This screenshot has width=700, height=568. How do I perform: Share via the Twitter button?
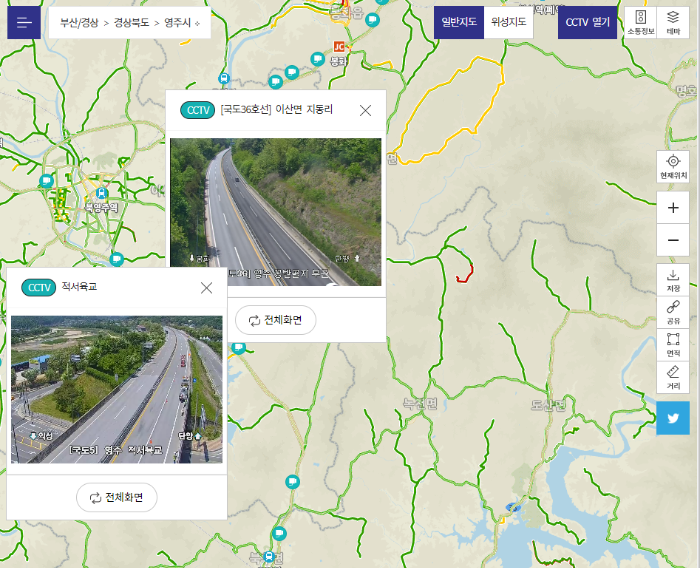673,418
